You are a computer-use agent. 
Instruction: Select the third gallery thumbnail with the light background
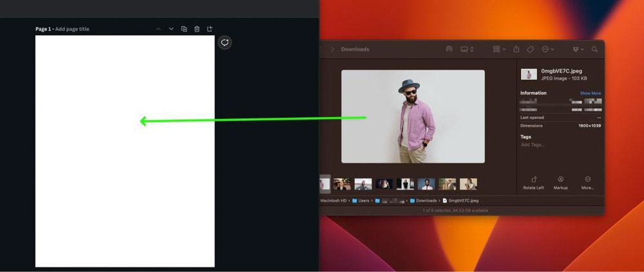(363, 184)
